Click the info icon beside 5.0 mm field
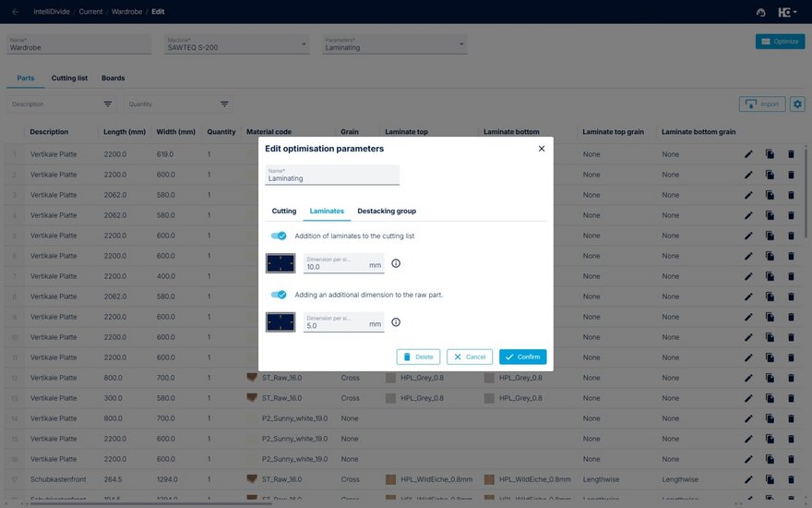 tap(396, 322)
